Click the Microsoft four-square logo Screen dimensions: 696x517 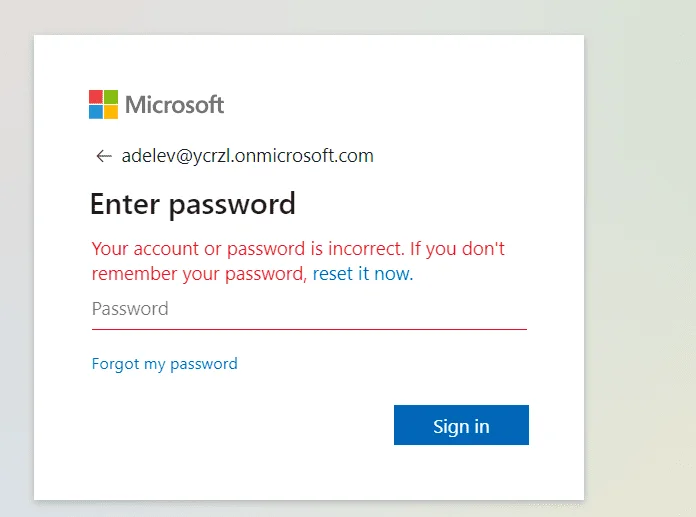coord(103,105)
